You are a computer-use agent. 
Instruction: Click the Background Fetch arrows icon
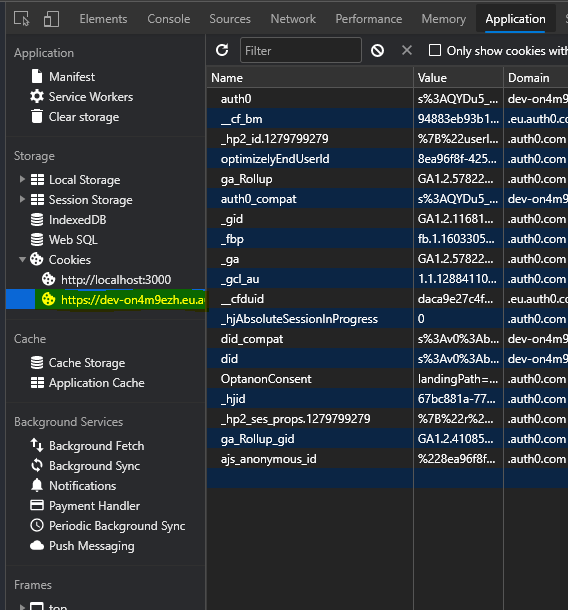[37, 445]
